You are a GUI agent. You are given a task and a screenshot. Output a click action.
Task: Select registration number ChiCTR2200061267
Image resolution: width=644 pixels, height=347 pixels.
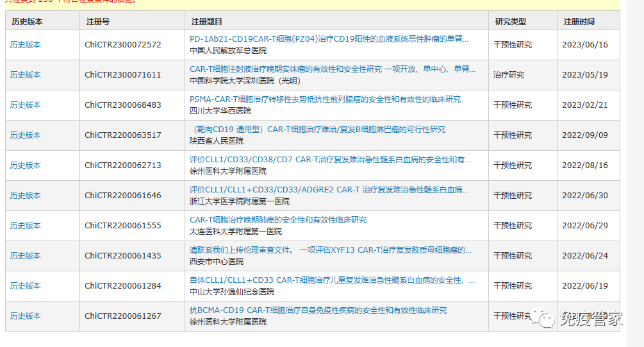[123, 316]
